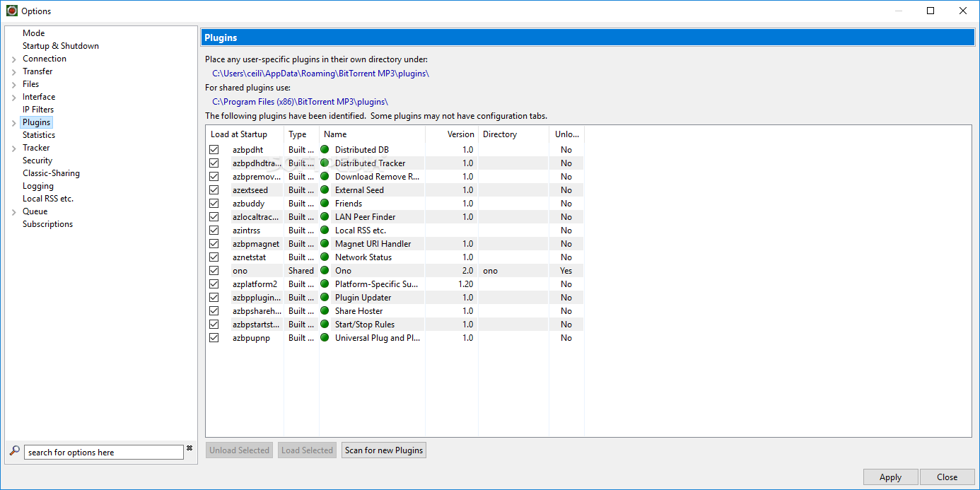
Task: Maximize the Options window
Action: (x=931, y=11)
